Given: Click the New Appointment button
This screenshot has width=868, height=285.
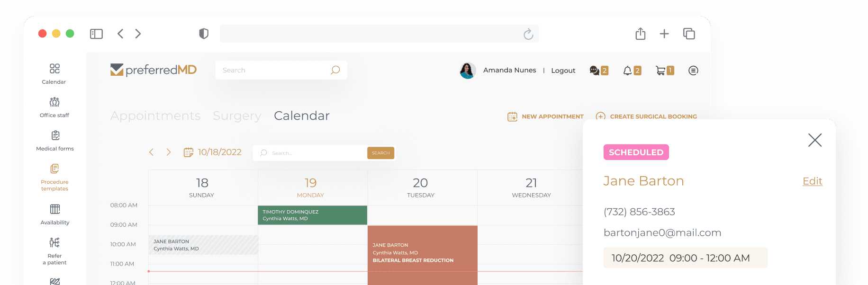Looking at the screenshot, I should click(545, 116).
